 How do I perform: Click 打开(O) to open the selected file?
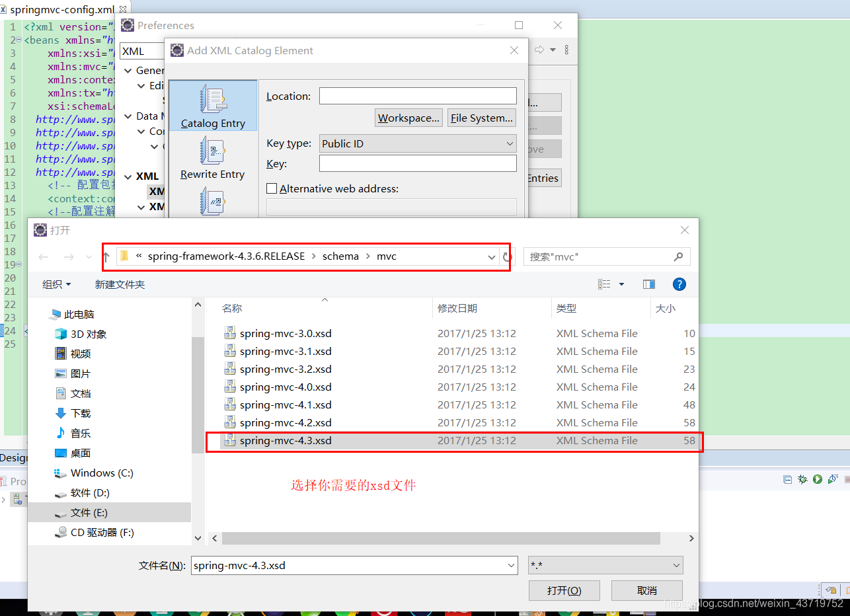564,590
